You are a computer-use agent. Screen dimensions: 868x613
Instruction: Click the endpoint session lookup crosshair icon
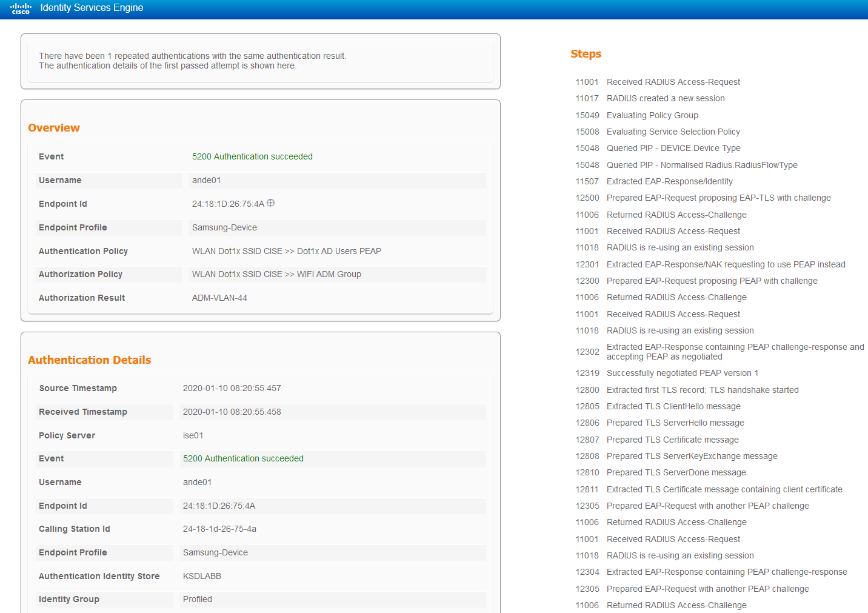tap(270, 203)
